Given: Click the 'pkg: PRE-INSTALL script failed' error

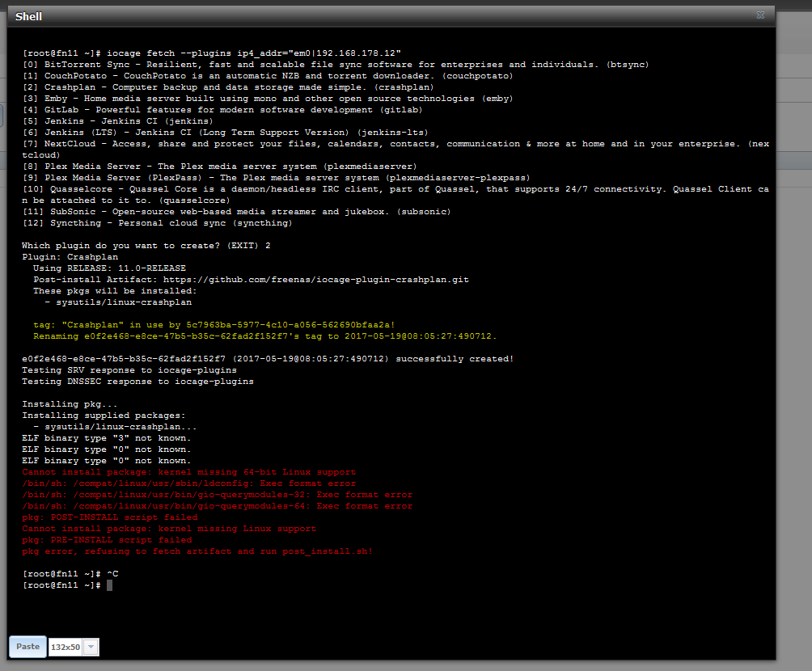Looking at the screenshot, I should tap(108, 541).
